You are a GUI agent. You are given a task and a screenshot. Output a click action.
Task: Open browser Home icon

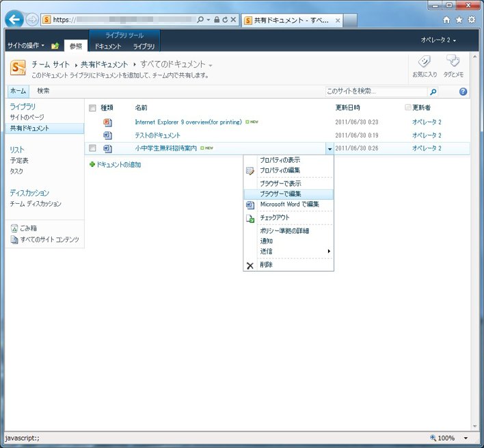click(446, 20)
